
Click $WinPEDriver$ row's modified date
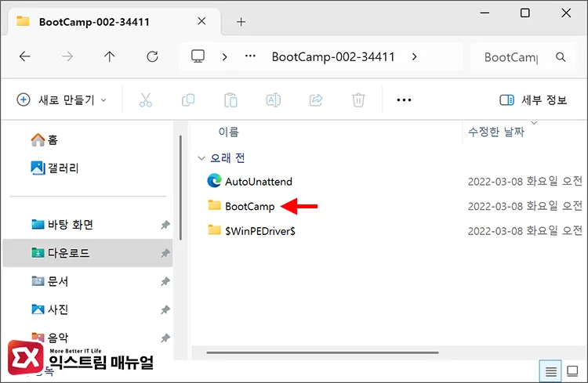click(524, 231)
